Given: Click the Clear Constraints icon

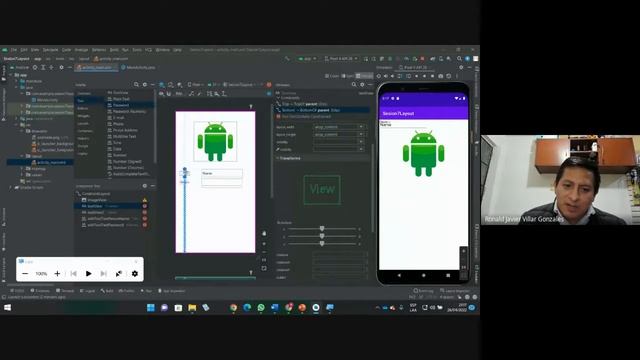Looking at the screenshot, I should (191, 94).
